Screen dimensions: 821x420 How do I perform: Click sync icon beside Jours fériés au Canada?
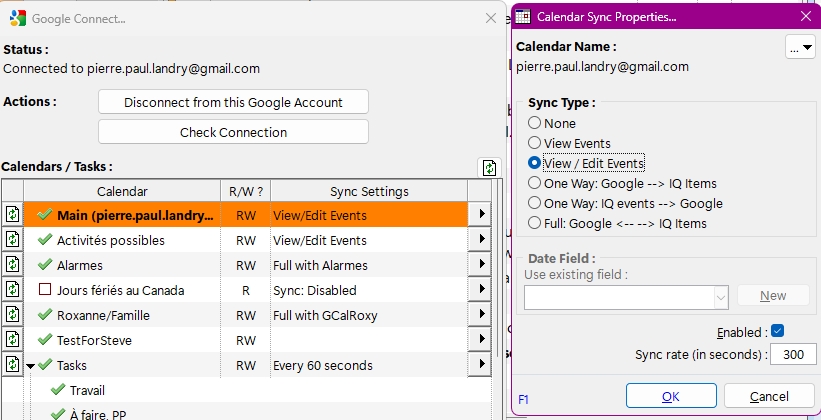click(13, 290)
